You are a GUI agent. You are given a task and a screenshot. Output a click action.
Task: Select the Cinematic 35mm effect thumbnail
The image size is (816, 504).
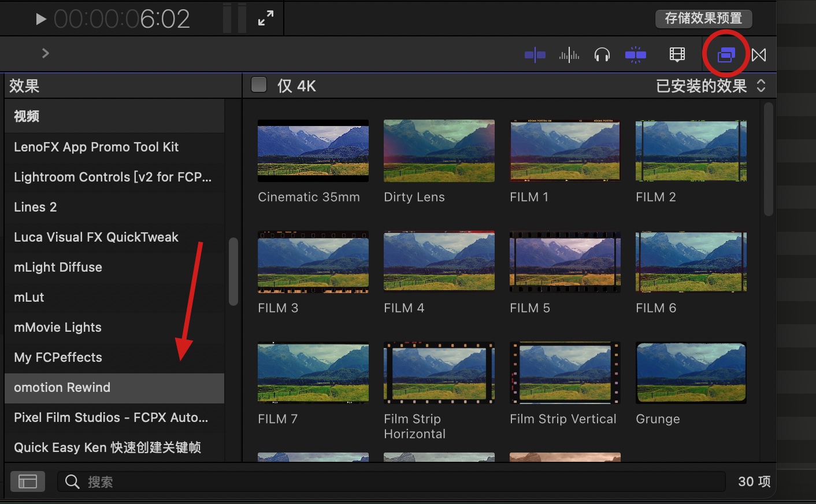click(x=313, y=150)
